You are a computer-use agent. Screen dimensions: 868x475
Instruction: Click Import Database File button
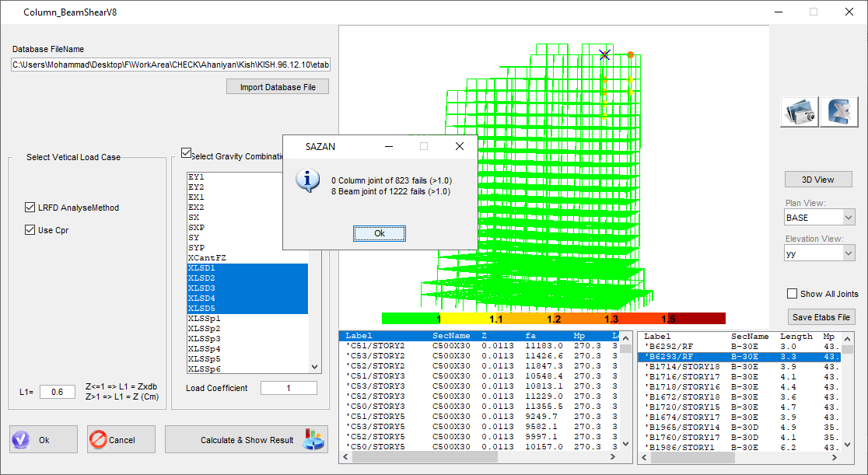tap(278, 87)
